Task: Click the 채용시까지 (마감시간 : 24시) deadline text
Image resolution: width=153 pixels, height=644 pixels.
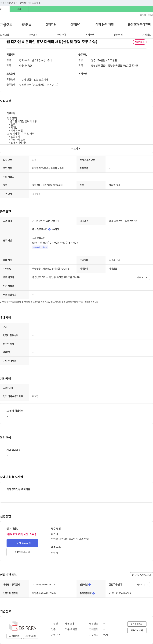Action: click(21, 534)
